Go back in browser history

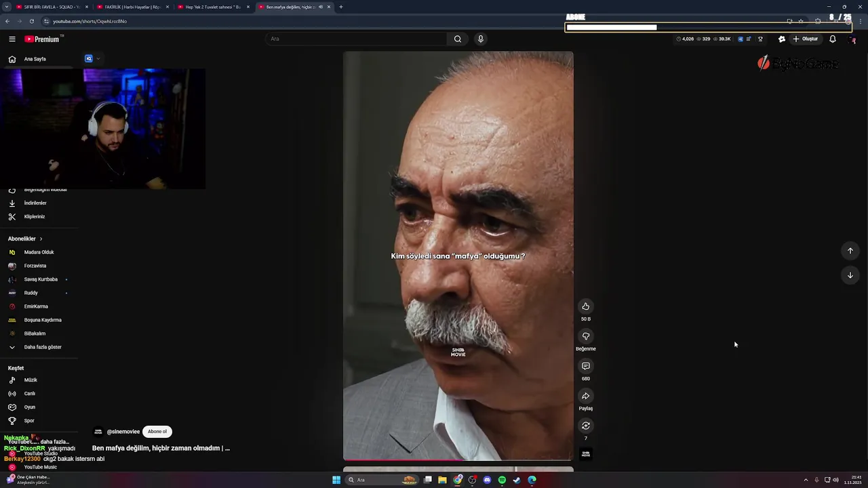(7, 21)
